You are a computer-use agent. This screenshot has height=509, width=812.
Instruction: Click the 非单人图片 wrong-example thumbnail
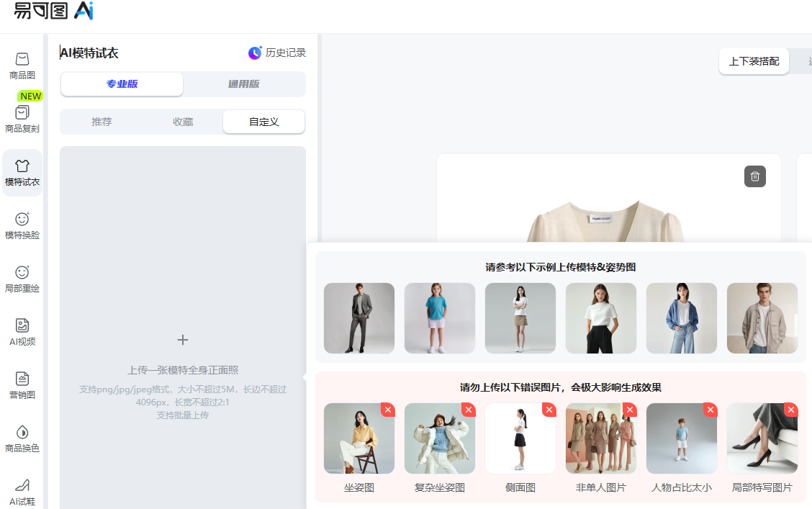[600, 438]
